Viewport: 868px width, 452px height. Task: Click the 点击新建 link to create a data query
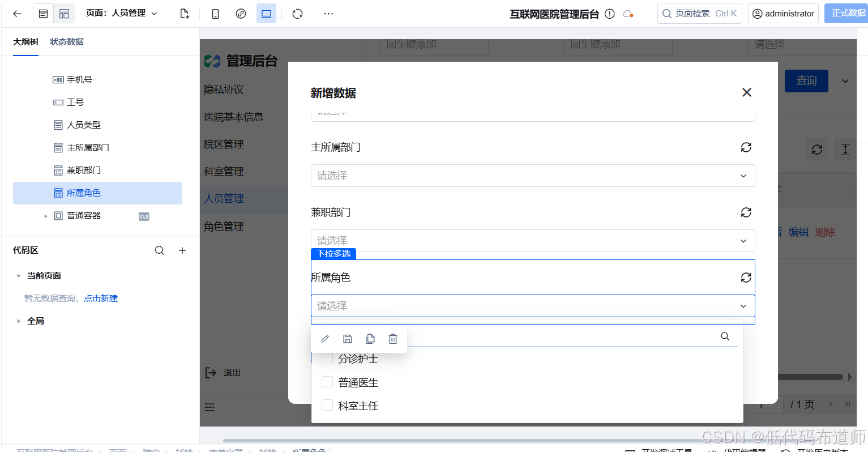tap(101, 298)
